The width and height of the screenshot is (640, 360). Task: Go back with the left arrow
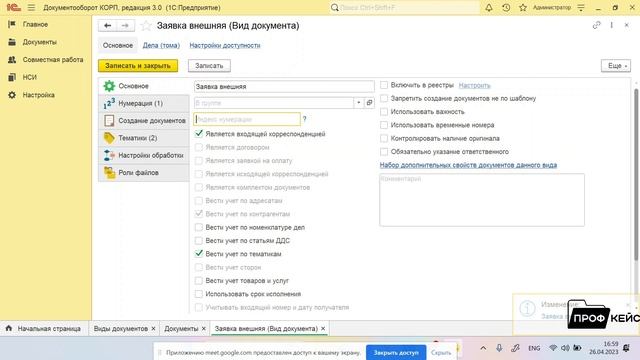tap(107, 26)
